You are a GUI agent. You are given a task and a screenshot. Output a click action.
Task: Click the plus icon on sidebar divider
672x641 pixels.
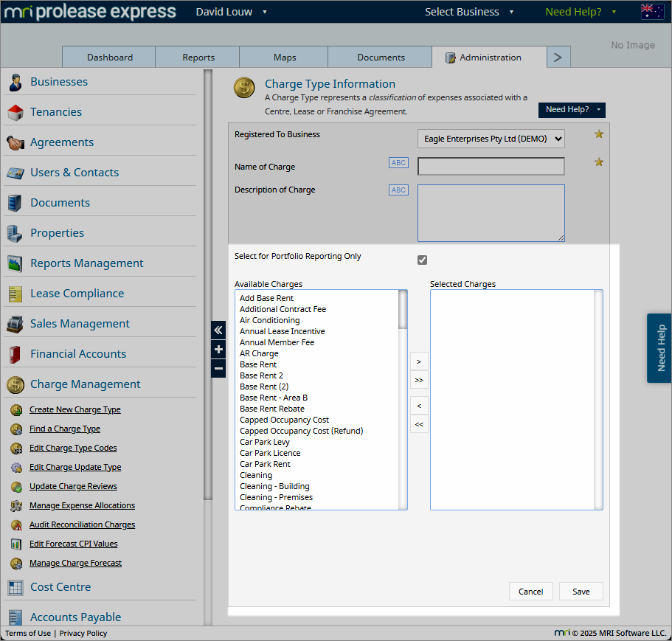(x=218, y=349)
